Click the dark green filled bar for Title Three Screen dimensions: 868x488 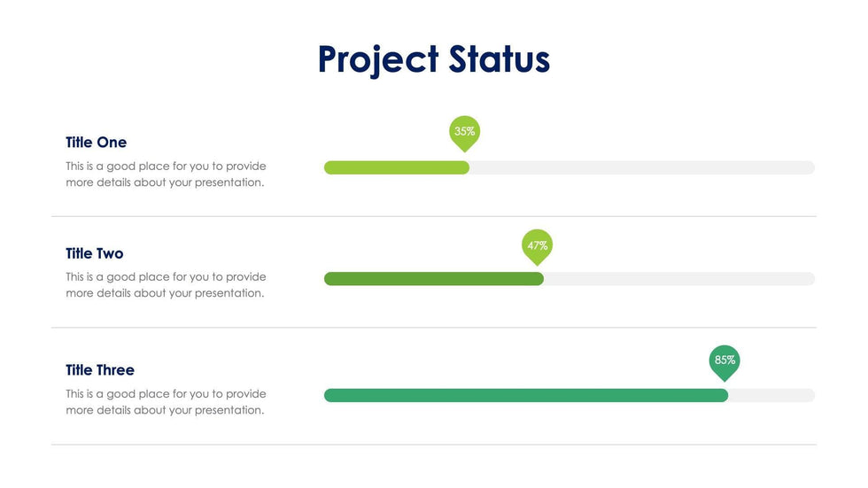click(525, 395)
